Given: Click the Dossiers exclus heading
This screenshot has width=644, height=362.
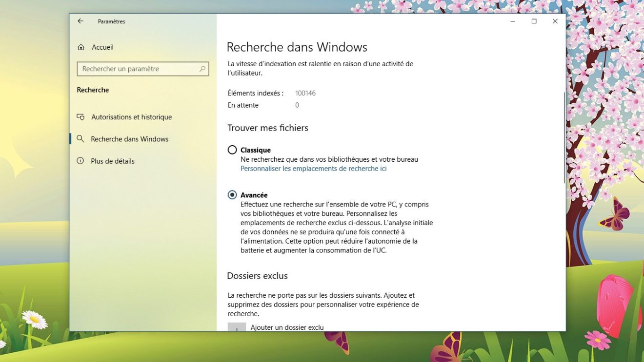Looking at the screenshot, I should click(257, 276).
